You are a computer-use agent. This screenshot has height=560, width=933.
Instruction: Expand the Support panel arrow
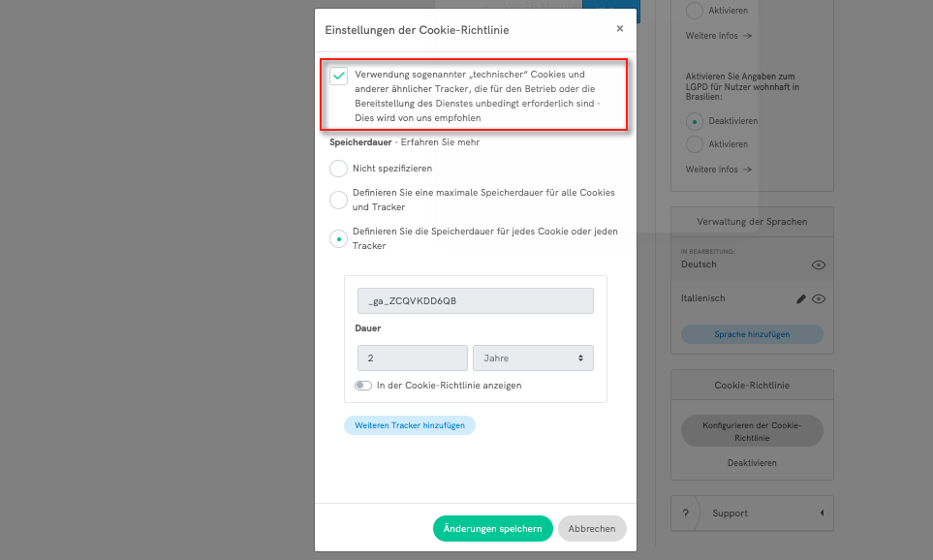click(x=822, y=513)
